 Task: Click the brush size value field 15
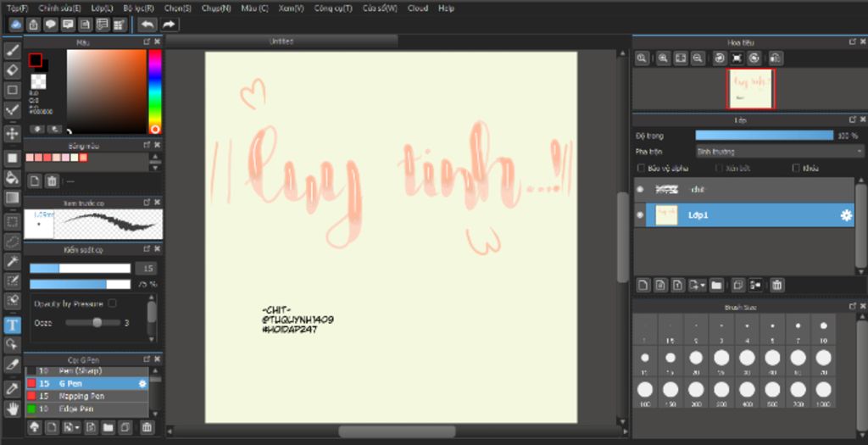click(147, 269)
